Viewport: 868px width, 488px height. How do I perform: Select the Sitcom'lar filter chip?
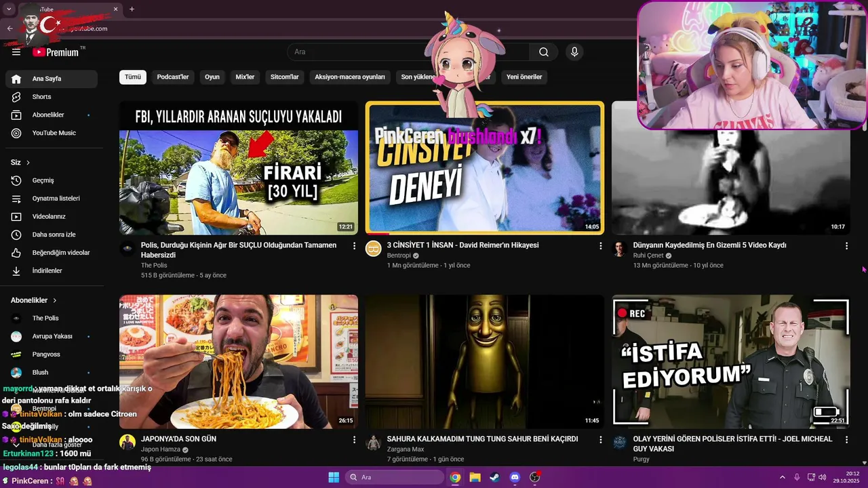point(285,77)
